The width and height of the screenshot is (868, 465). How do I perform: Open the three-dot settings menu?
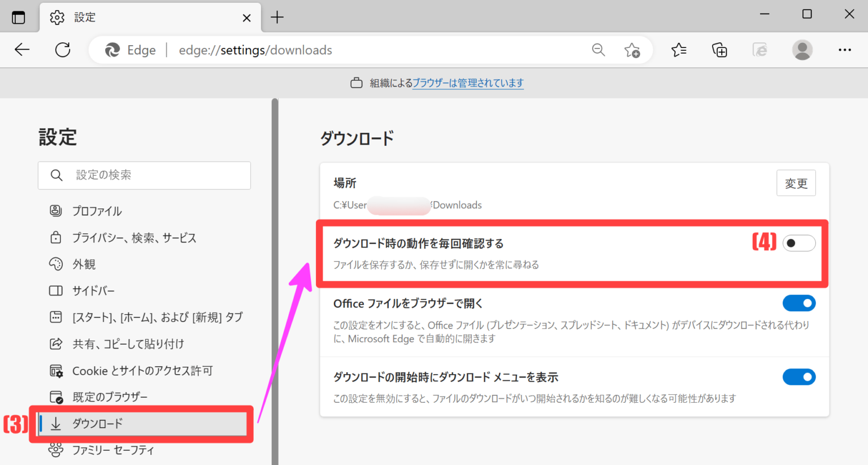844,50
